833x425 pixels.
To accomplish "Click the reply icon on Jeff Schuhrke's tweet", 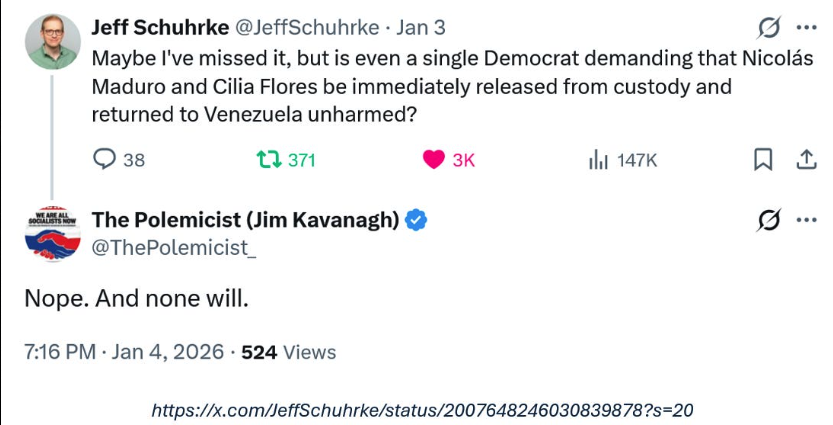I will (106, 160).
